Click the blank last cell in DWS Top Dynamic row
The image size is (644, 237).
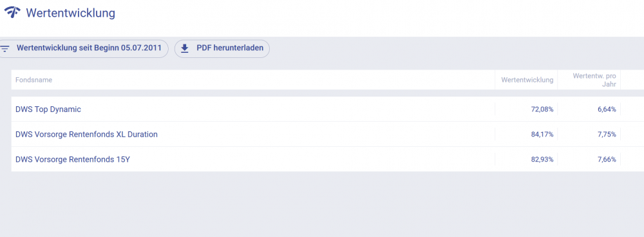632,109
